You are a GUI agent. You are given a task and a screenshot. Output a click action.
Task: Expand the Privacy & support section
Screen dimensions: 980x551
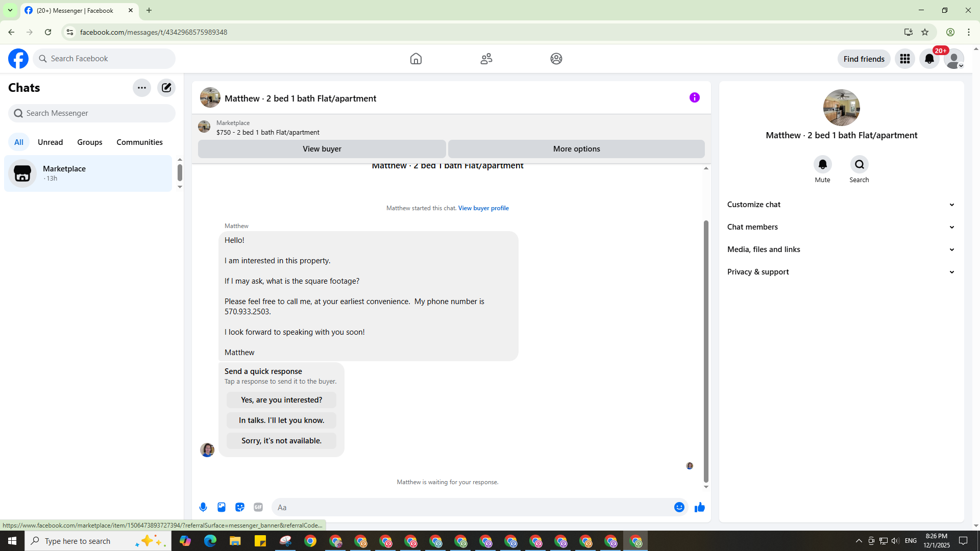pos(841,272)
